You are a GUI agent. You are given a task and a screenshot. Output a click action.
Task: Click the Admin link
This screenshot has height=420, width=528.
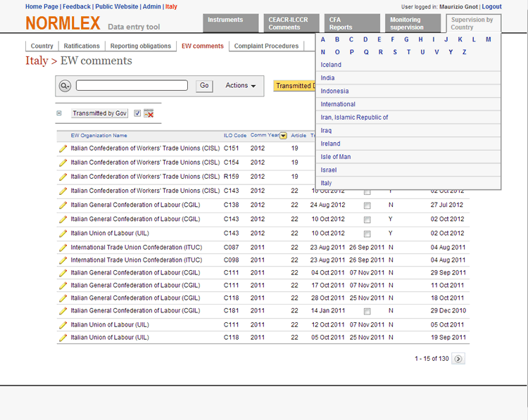coord(151,7)
